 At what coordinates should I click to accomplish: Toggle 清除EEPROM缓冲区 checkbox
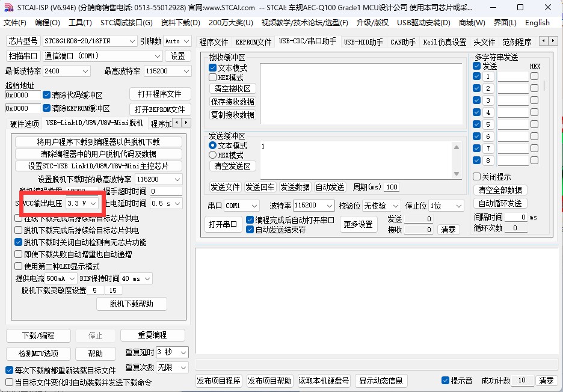[x=46, y=108]
